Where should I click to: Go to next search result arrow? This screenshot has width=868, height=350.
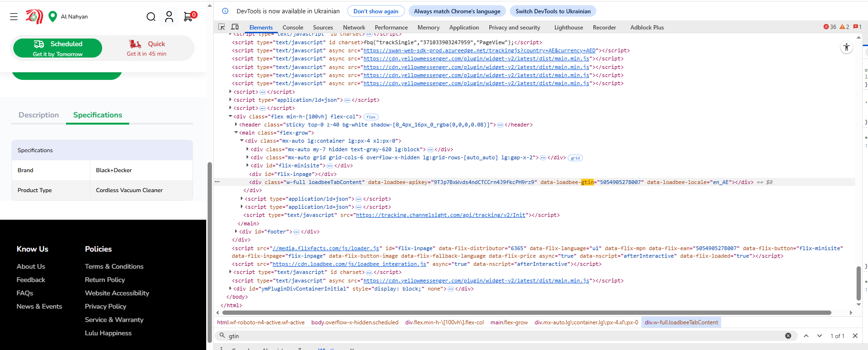click(820, 336)
